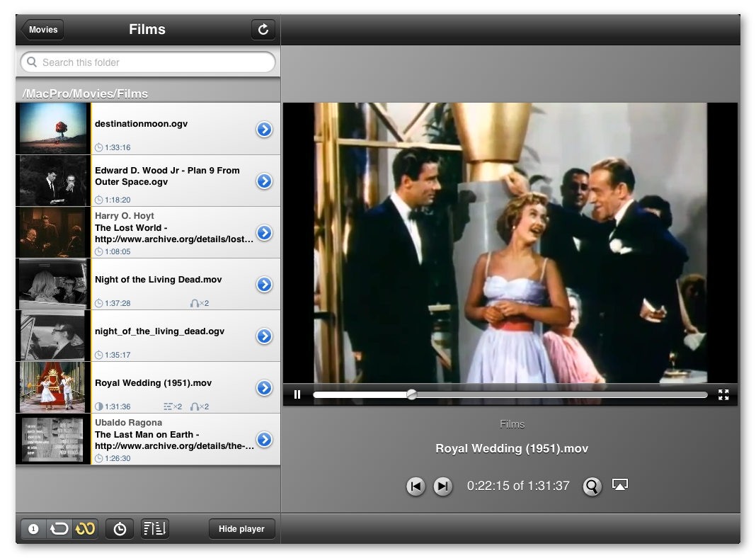This screenshot has width=756, height=558.
Task: Open night_of_the_living_dead.ogv thumbnail
Action: (x=53, y=336)
